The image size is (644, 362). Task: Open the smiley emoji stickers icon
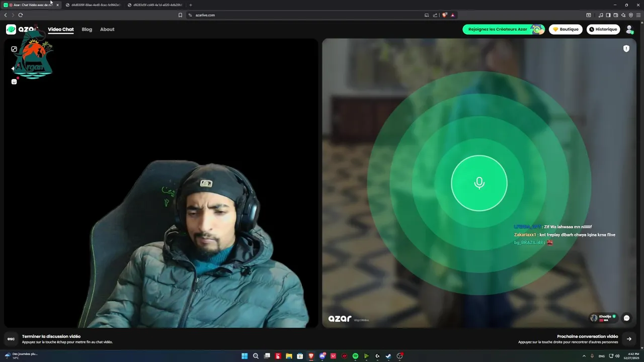[14, 81]
